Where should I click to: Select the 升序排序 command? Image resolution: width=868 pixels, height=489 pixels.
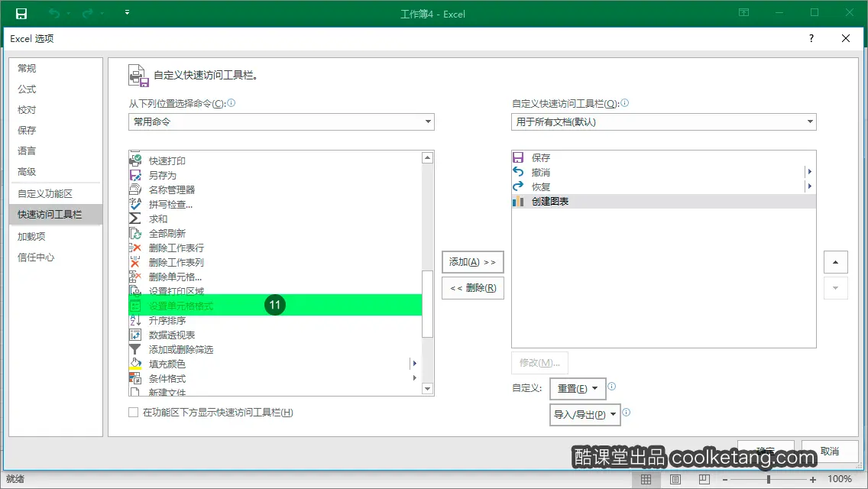click(x=274, y=321)
